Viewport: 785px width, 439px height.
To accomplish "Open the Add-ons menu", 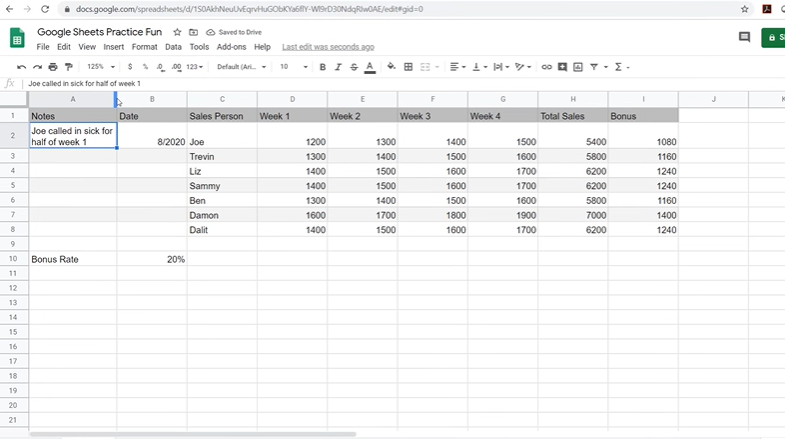I will tap(231, 47).
